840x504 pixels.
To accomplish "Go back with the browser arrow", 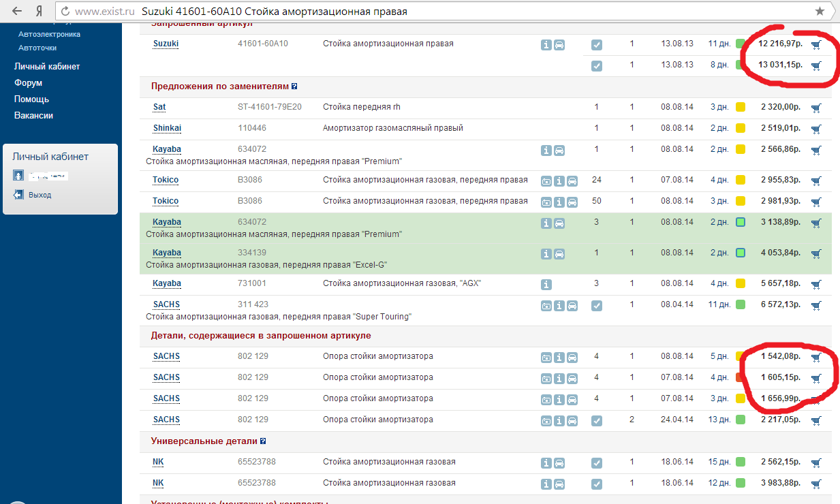I will coord(17,12).
